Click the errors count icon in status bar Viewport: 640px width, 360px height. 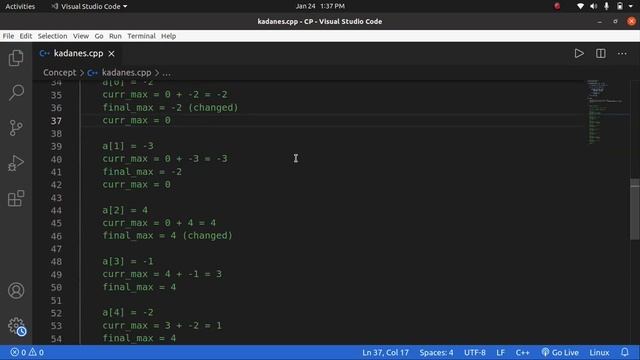[x=18, y=352]
